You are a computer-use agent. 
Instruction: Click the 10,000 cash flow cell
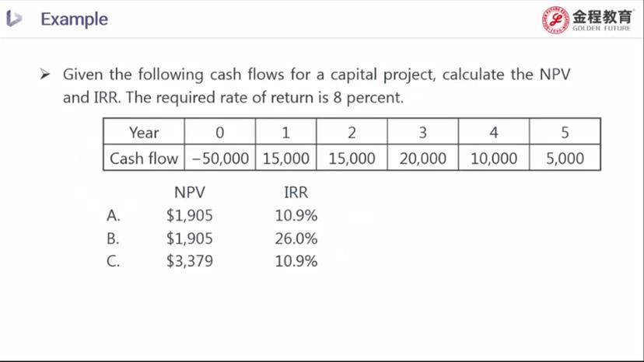[494, 158]
